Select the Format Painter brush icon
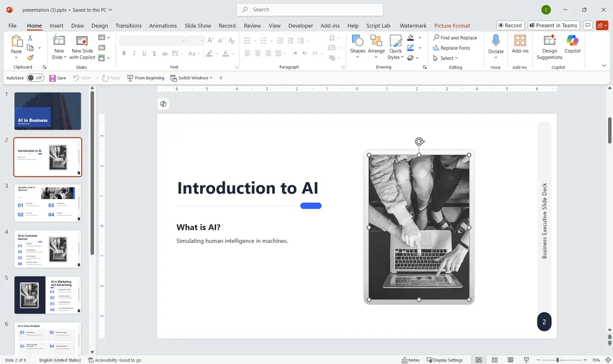 (x=30, y=58)
